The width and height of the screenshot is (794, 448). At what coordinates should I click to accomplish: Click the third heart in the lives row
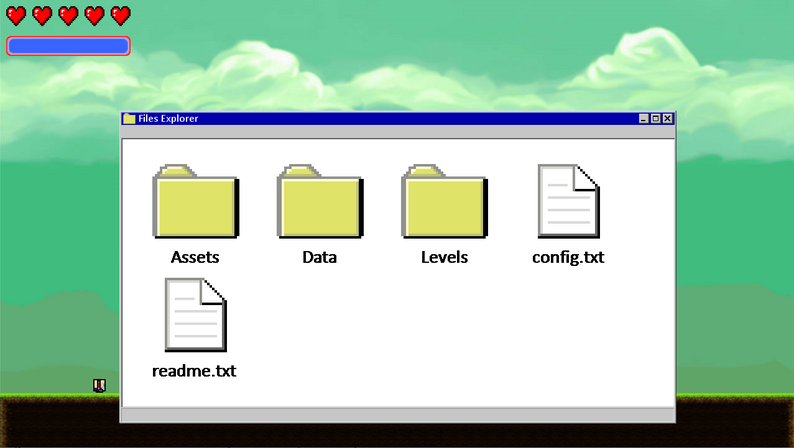[x=68, y=16]
